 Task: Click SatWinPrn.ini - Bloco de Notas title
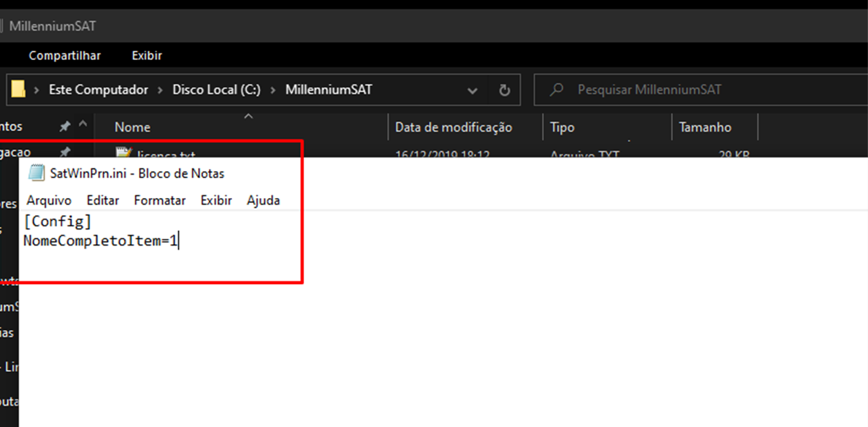[137, 173]
